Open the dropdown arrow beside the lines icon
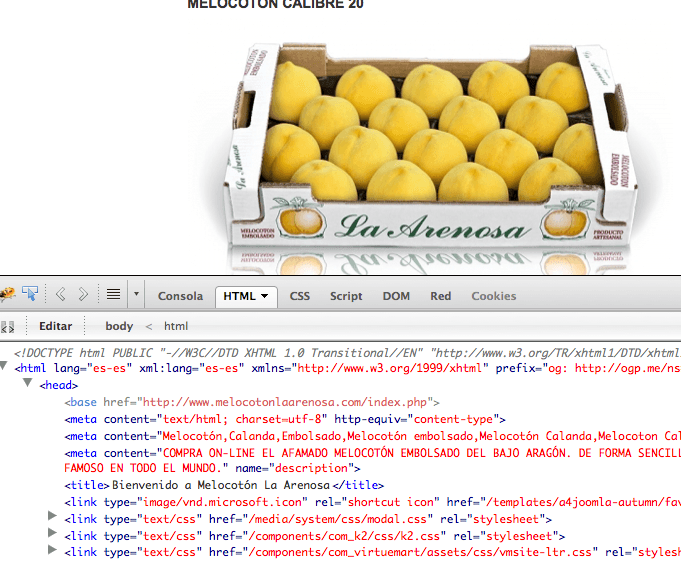The width and height of the screenshot is (681, 561). click(x=136, y=294)
